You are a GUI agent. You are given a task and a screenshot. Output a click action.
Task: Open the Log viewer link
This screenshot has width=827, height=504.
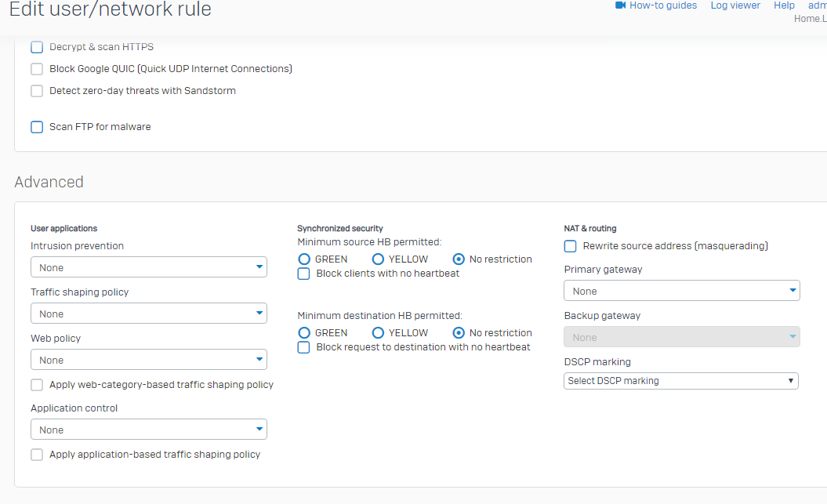[x=735, y=5]
